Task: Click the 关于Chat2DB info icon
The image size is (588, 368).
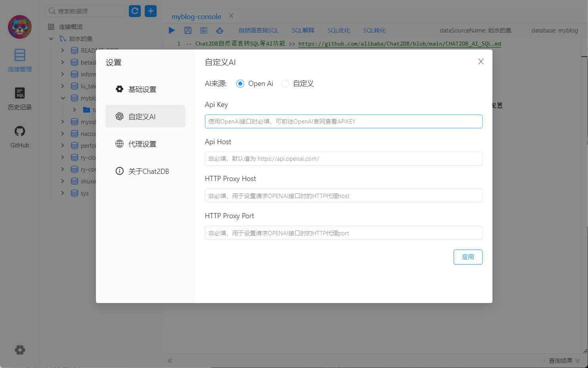Action: (x=119, y=171)
